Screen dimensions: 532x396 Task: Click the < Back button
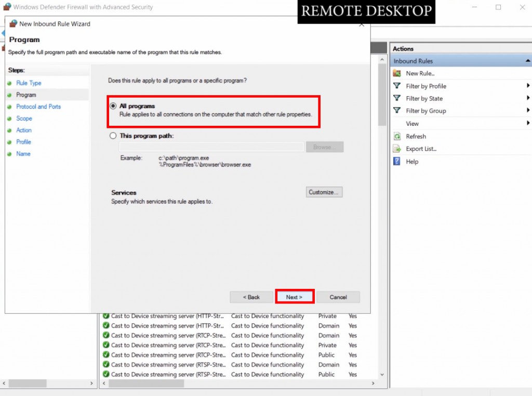251,297
